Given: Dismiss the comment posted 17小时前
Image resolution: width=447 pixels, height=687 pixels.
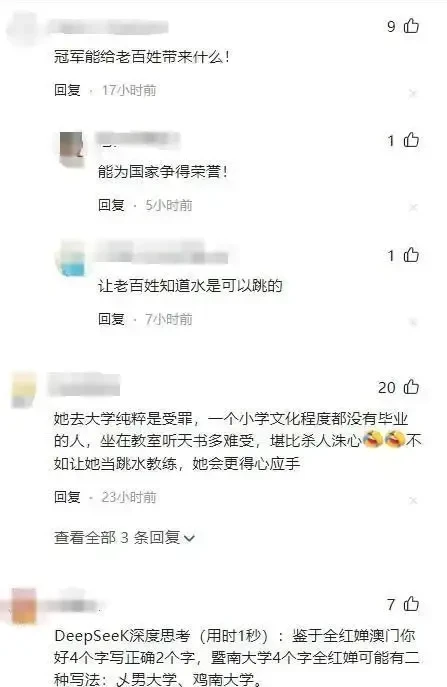Looking at the screenshot, I should pos(413,93).
